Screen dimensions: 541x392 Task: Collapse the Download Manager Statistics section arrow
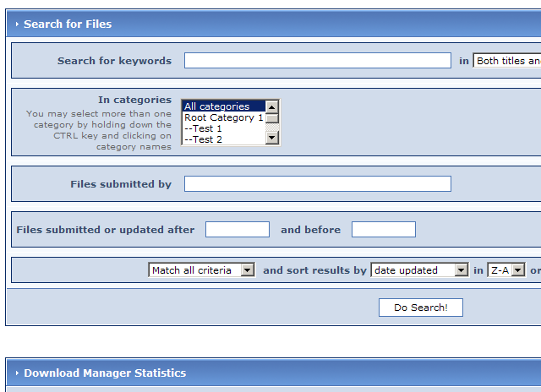click(17, 373)
